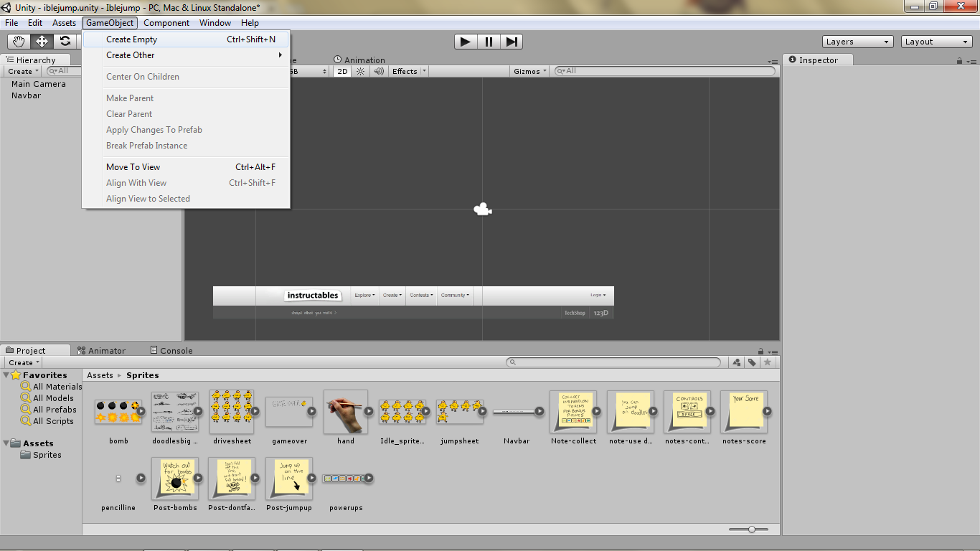The width and height of the screenshot is (980, 551).
Task: Open the File menu
Action: tap(11, 23)
